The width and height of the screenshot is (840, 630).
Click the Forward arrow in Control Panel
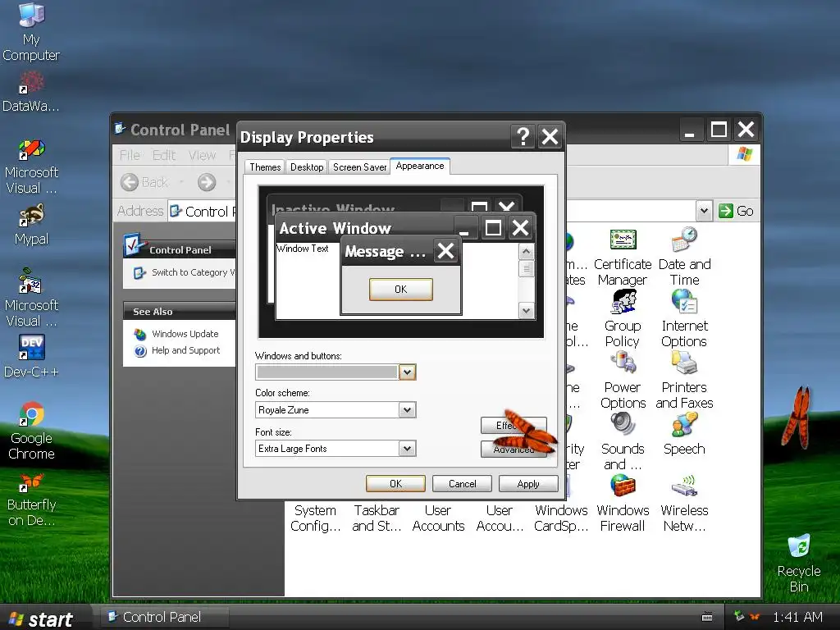(x=207, y=183)
